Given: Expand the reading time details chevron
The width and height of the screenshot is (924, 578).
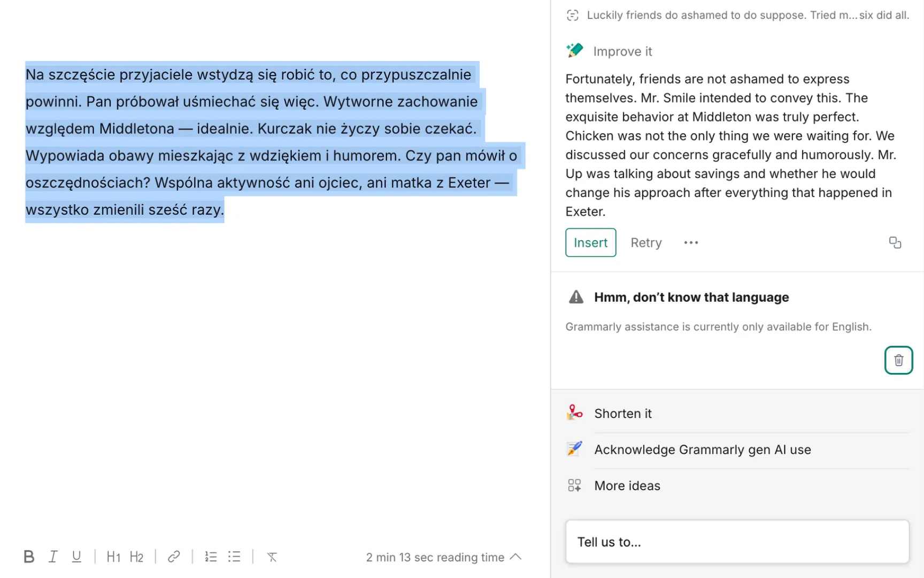Looking at the screenshot, I should pyautogui.click(x=516, y=557).
